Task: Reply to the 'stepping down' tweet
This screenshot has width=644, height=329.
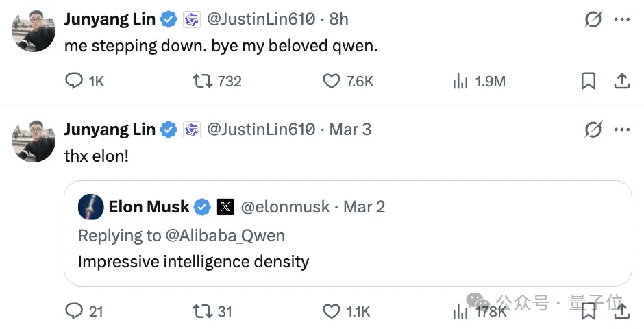Action: point(74,82)
